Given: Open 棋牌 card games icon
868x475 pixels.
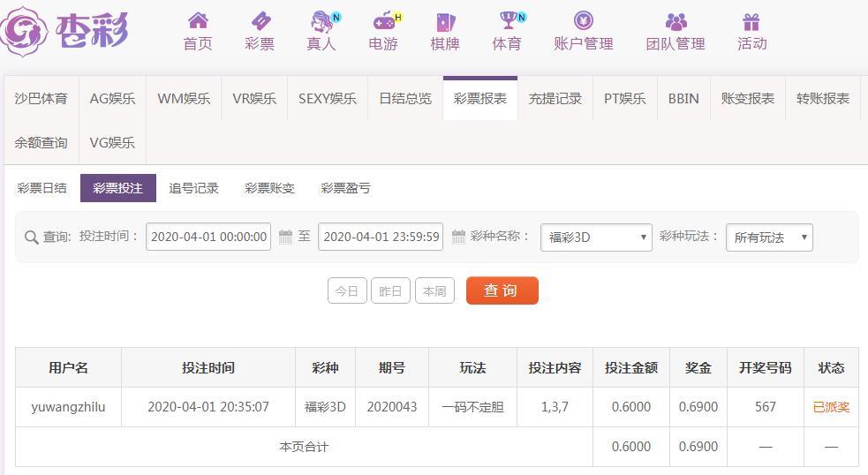Looking at the screenshot, I should point(445,22).
